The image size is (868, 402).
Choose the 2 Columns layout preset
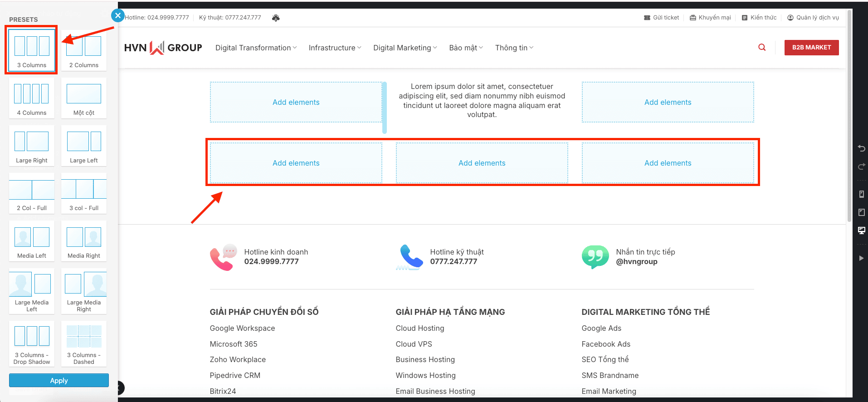point(84,50)
